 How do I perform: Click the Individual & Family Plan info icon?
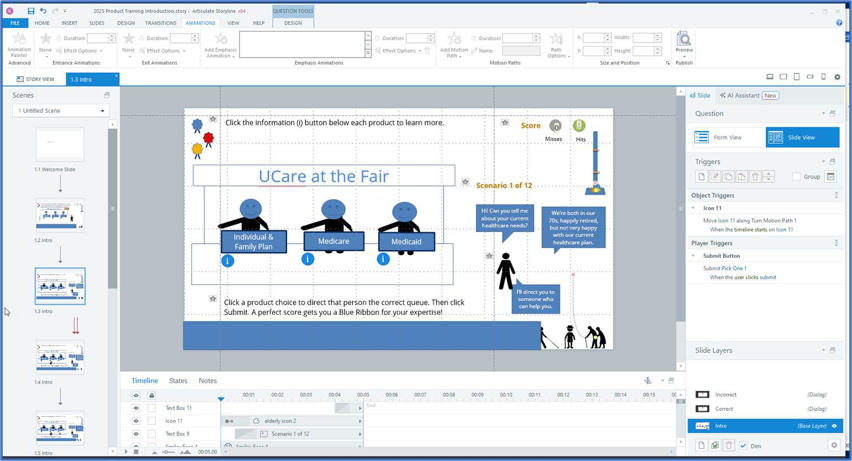click(x=228, y=261)
